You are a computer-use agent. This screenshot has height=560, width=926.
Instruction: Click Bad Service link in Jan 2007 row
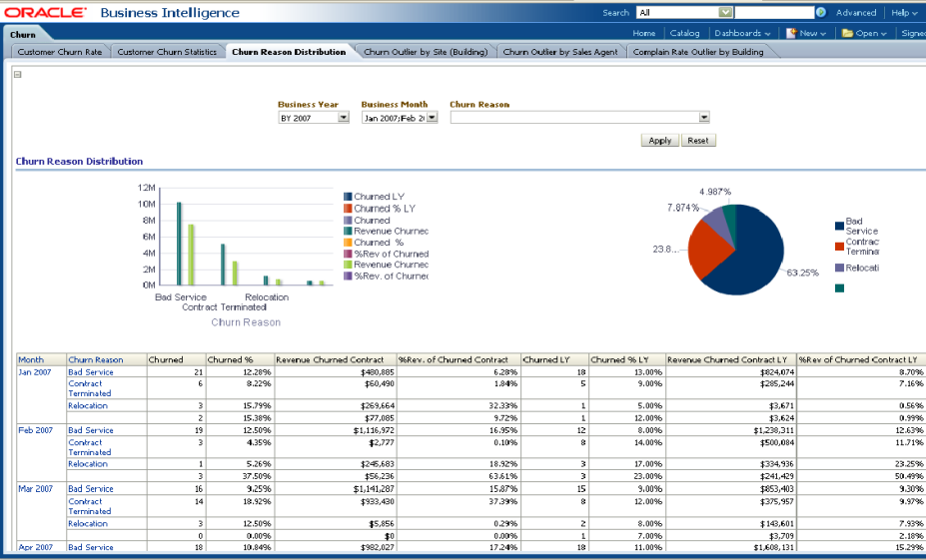click(x=91, y=372)
